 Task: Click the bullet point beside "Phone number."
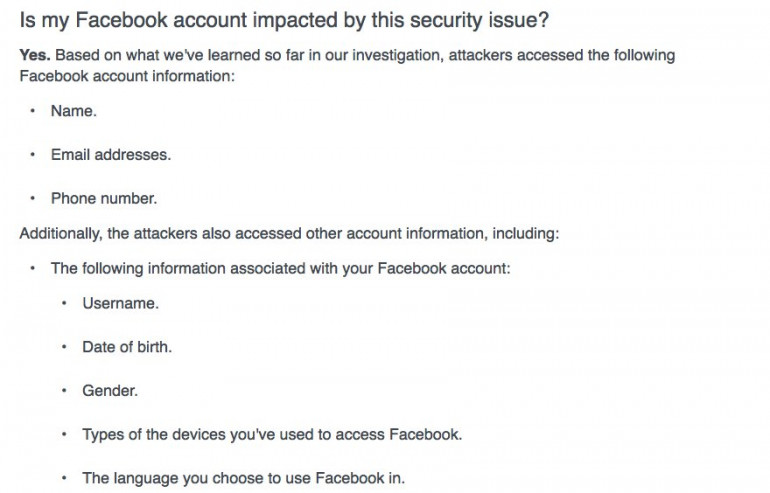pos(33,198)
